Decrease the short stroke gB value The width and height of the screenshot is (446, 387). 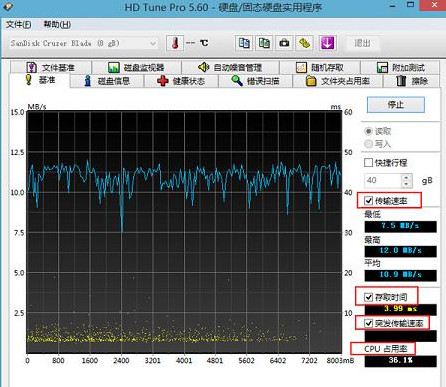pos(406,184)
